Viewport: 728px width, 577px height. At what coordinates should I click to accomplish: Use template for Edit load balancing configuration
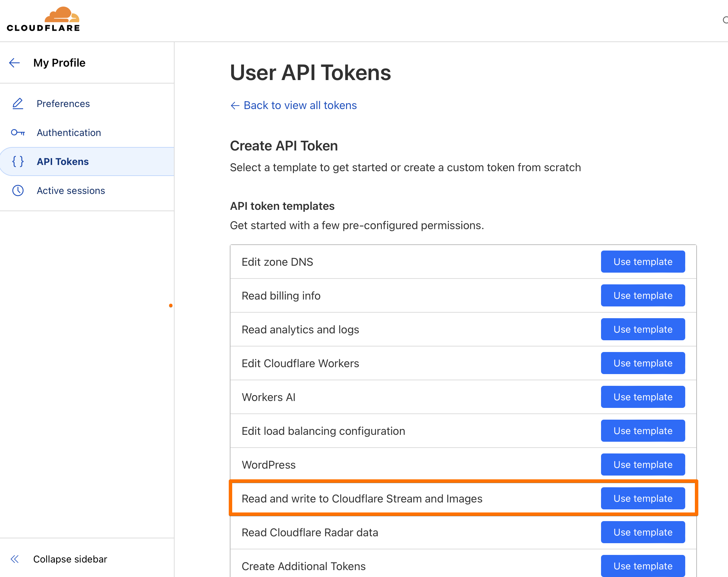coord(643,431)
